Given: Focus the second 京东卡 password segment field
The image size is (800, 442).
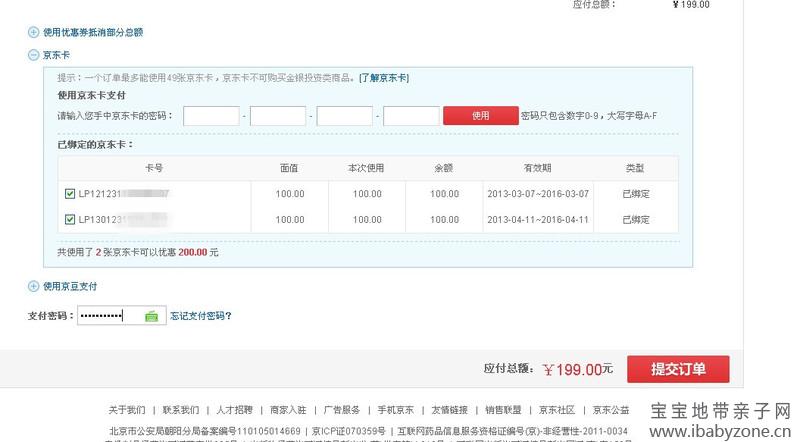Looking at the screenshot, I should [x=278, y=116].
